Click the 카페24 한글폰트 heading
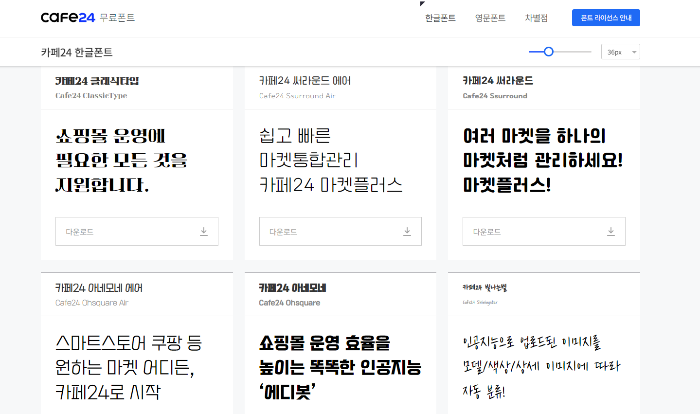700x414 pixels. pos(77,52)
